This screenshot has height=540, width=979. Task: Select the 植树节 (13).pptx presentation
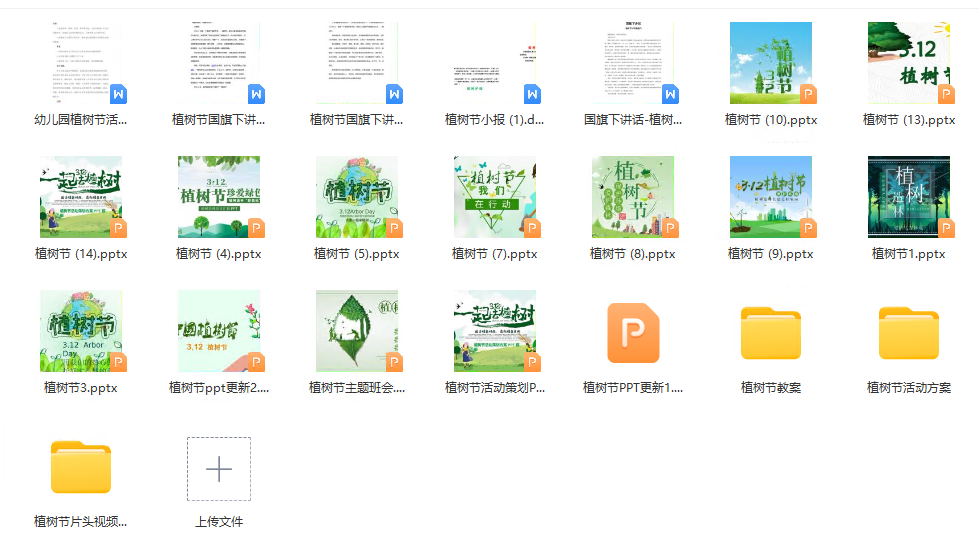point(908,64)
